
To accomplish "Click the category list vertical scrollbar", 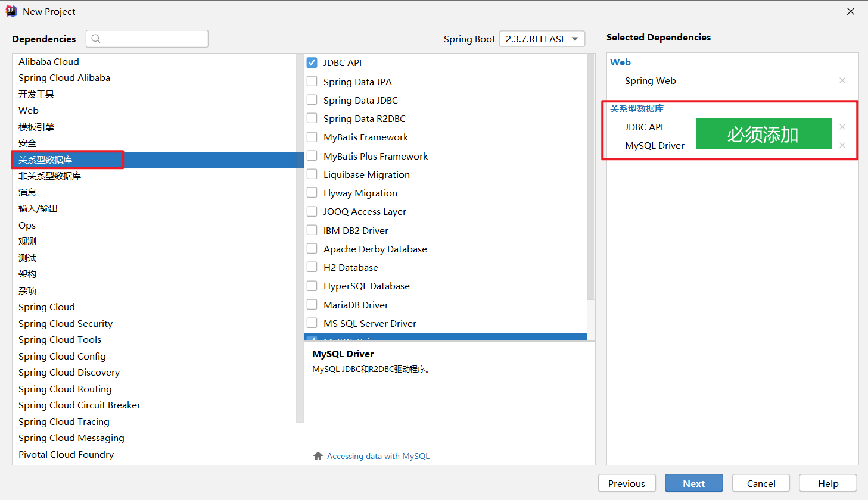I will tap(300, 238).
